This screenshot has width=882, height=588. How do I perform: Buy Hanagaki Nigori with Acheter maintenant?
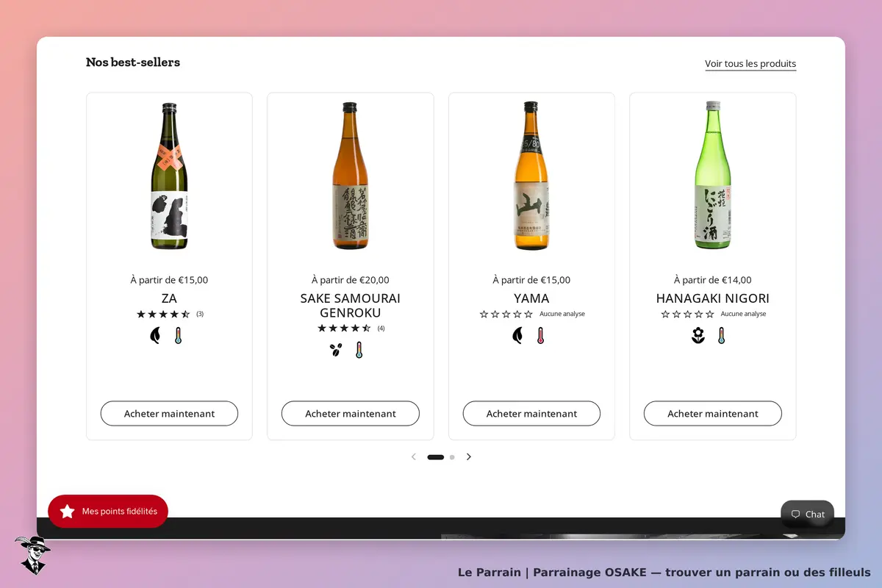(713, 414)
